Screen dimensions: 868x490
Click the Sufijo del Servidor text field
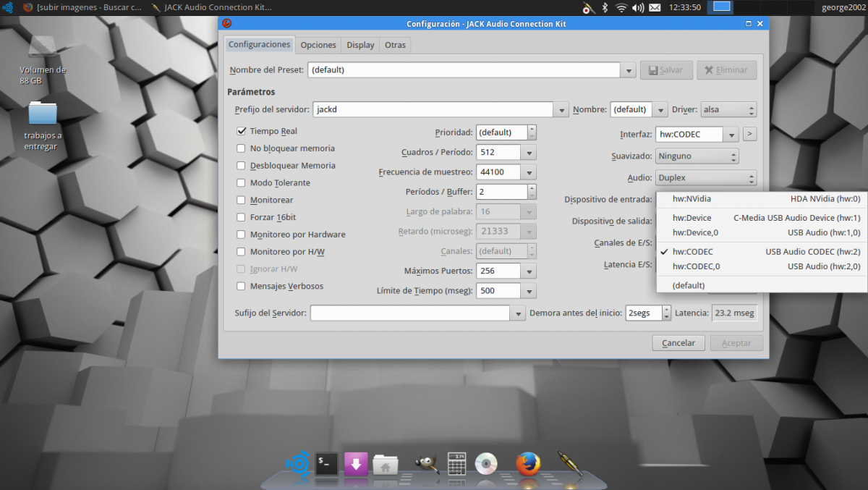coord(410,313)
